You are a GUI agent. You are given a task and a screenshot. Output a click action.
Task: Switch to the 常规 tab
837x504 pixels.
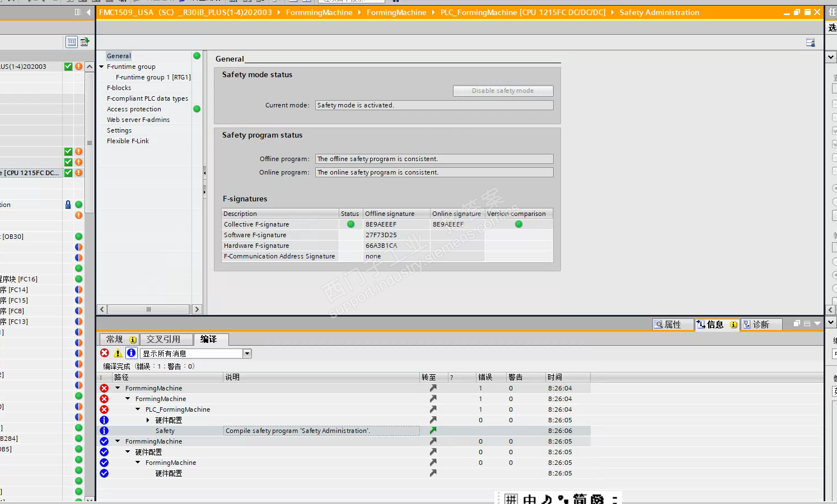[x=119, y=340]
